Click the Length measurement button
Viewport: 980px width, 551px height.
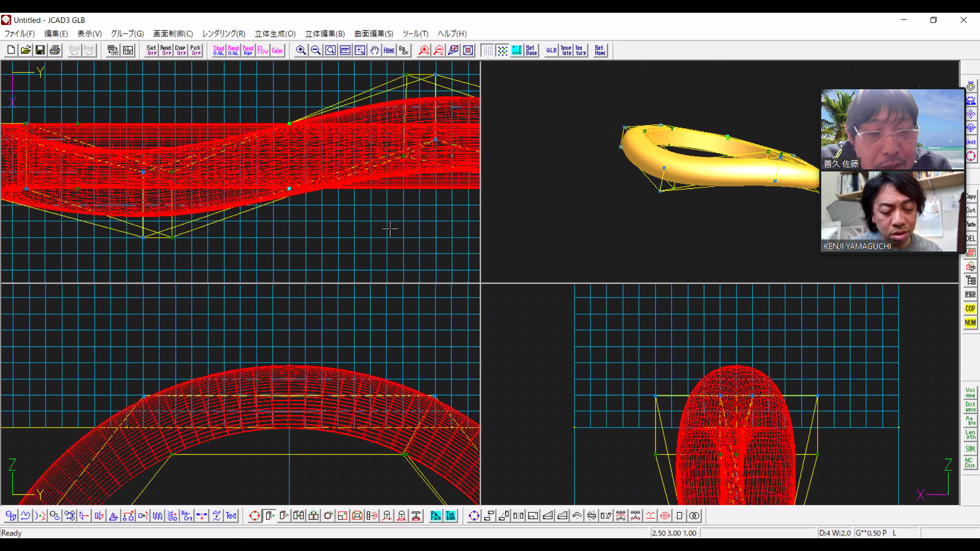(x=970, y=435)
